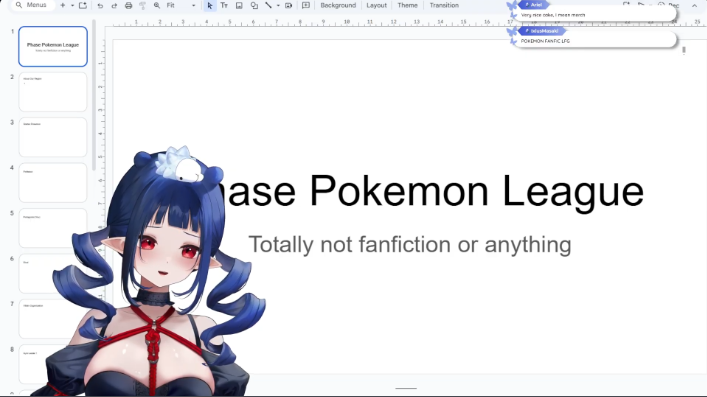Click the title text 'Pokemon League'
This screenshot has height=397, width=707.
[x=476, y=191]
